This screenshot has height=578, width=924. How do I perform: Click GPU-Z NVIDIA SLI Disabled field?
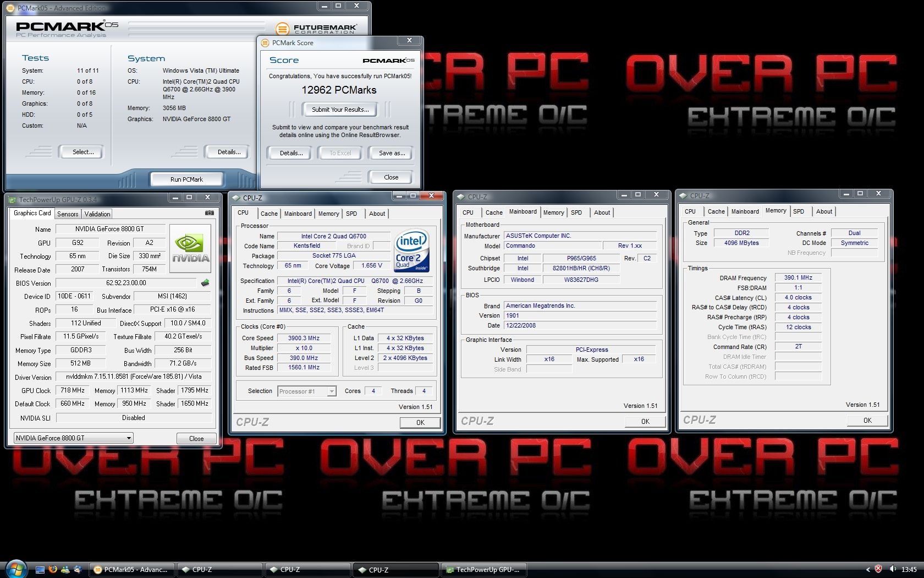(x=134, y=418)
